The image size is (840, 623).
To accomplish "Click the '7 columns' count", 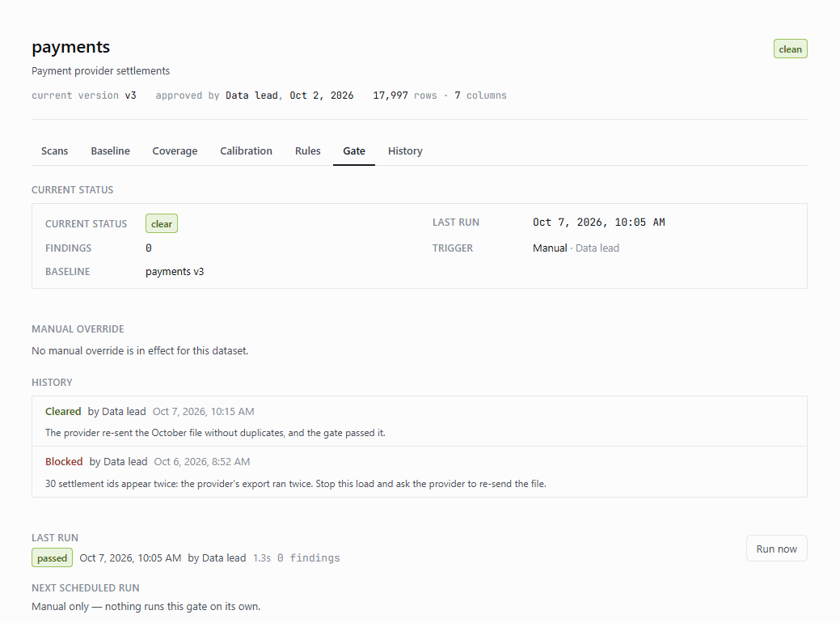I will (x=480, y=95).
